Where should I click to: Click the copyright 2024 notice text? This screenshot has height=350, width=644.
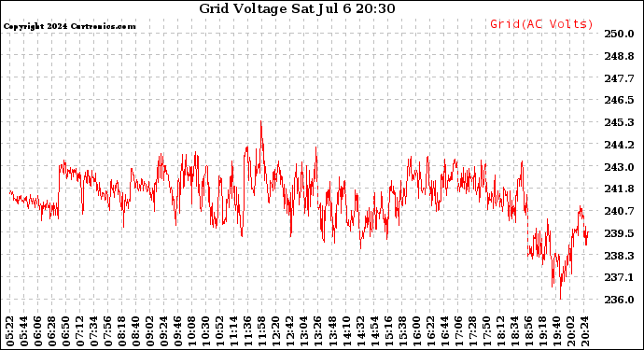pyautogui.click(x=69, y=26)
